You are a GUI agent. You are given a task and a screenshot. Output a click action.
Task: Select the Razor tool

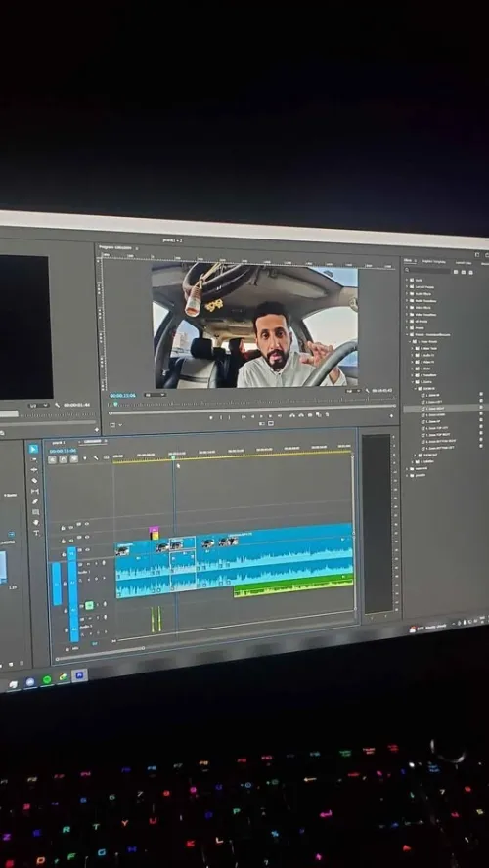(34, 481)
